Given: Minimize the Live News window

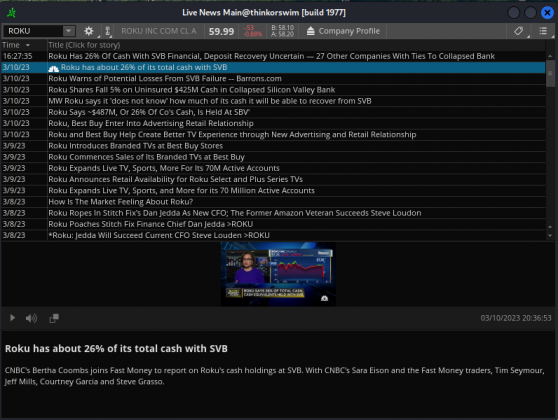Looking at the screenshot, I should point(514,13).
